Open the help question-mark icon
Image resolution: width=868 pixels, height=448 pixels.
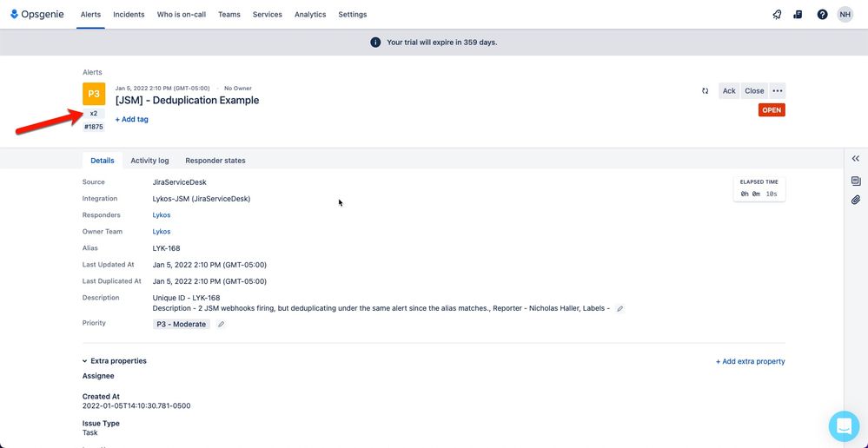point(822,15)
